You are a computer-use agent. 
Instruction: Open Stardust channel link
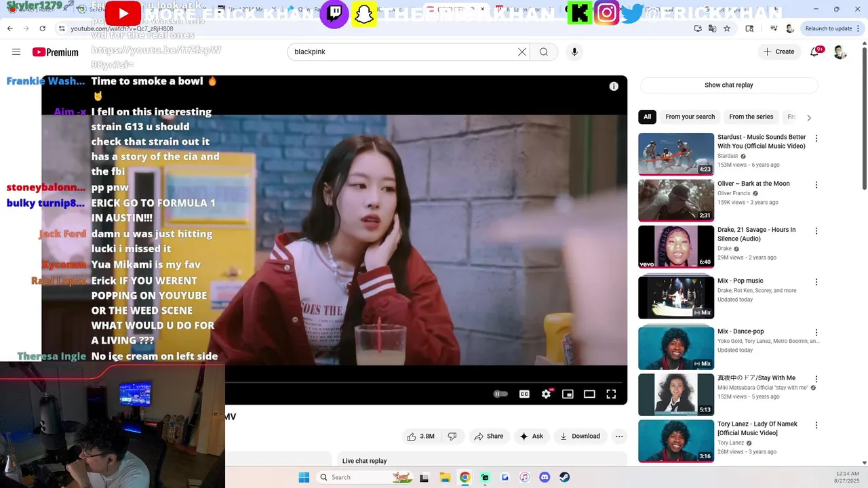pos(728,156)
